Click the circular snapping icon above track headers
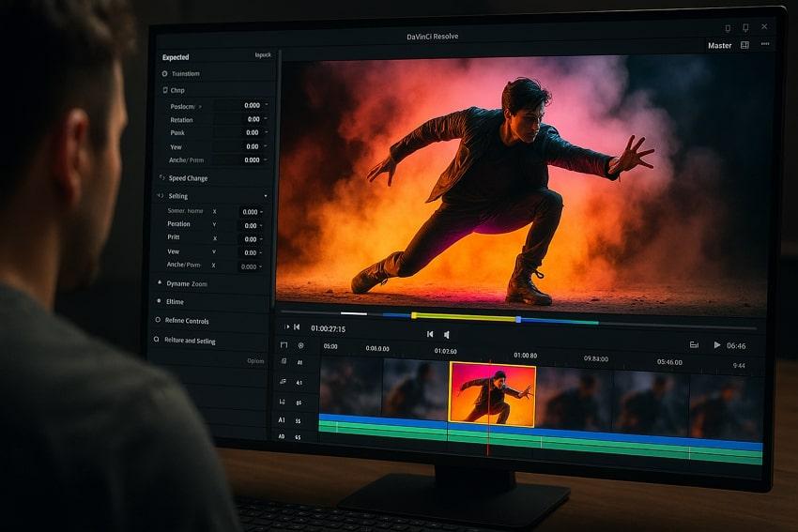The width and height of the screenshot is (798, 532). pyautogui.click(x=300, y=345)
